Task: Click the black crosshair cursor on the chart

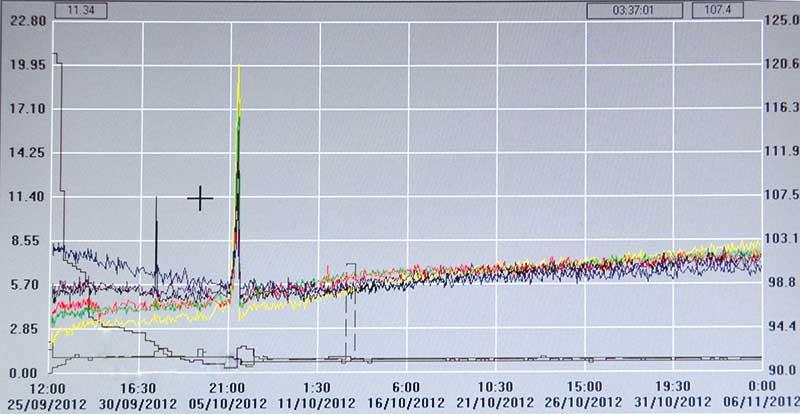Action: pos(200,199)
